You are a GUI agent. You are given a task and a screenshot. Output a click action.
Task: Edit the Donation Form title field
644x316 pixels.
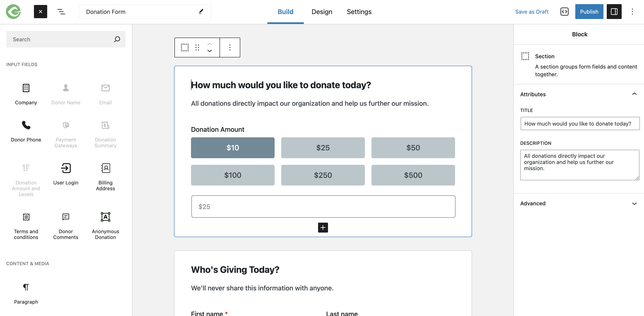140,12
